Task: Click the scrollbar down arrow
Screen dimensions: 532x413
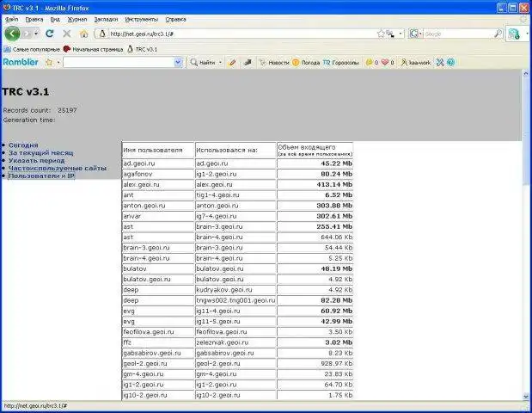Action: [x=526, y=396]
